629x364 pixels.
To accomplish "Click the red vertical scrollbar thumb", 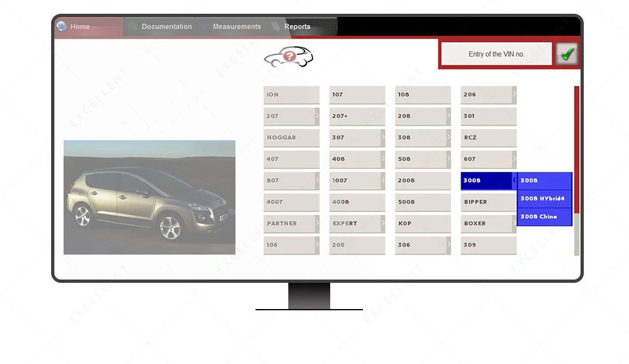I will coord(577,149).
